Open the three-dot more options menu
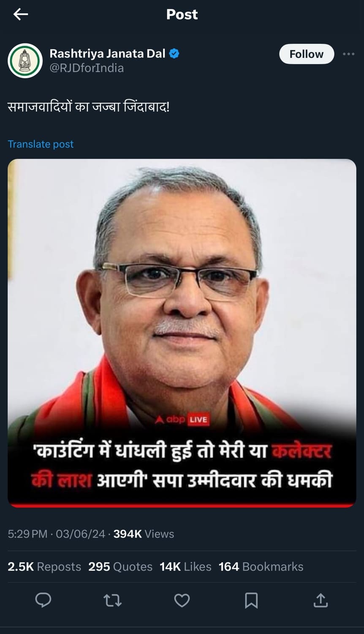 pos(348,54)
